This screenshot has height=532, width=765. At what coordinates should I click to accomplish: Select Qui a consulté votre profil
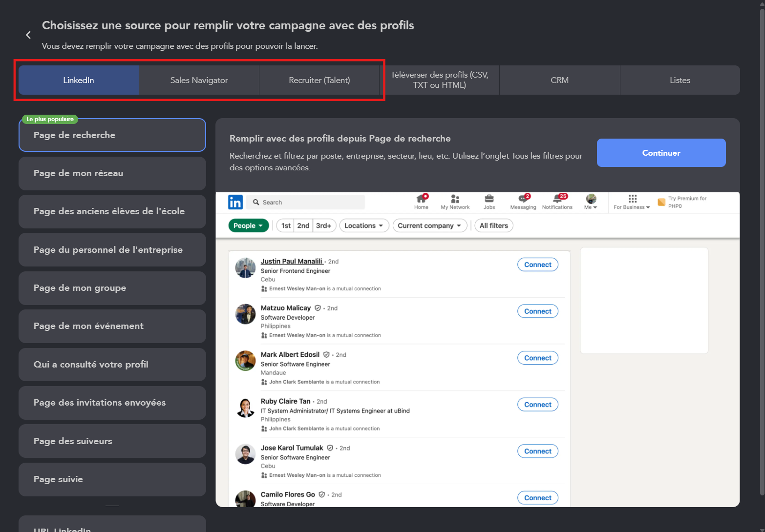112,365
